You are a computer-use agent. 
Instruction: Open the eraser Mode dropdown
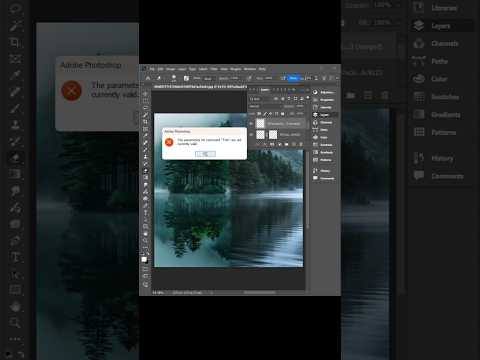[208, 79]
